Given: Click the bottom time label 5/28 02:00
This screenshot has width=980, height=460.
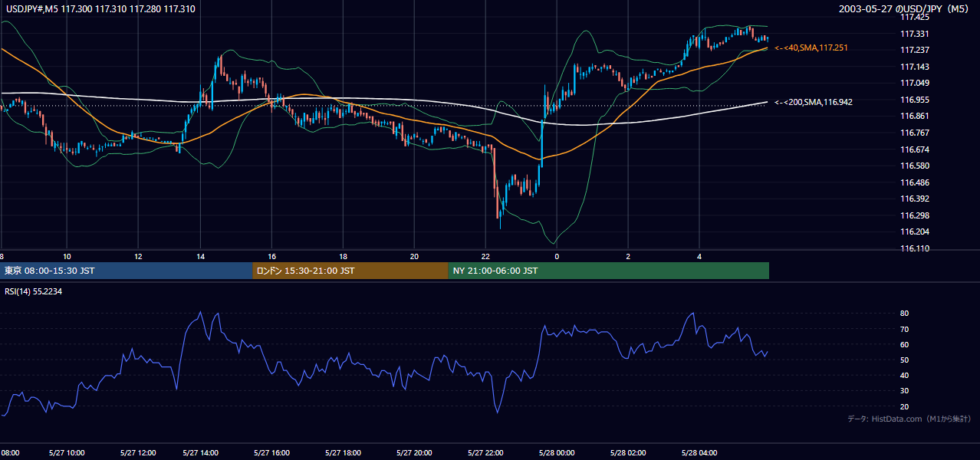Looking at the screenshot, I should click(x=630, y=453).
